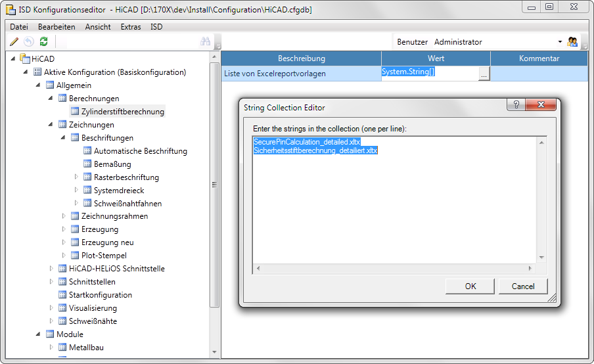Viewport: 594px width, 364px height.
Task: Click OK in String Collection Editor
Action: pos(470,286)
